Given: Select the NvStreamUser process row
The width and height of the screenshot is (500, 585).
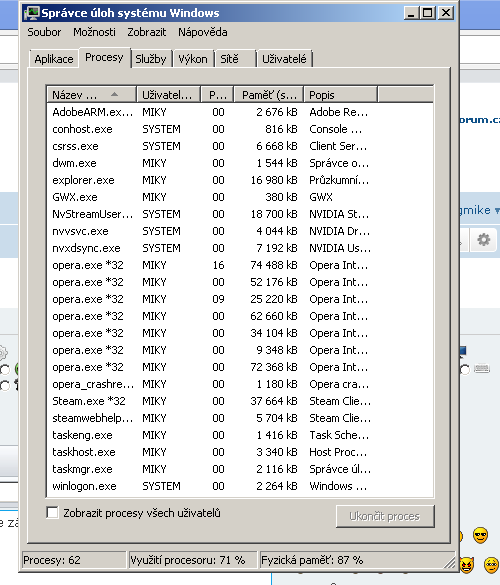Looking at the screenshot, I should pyautogui.click(x=240, y=214).
